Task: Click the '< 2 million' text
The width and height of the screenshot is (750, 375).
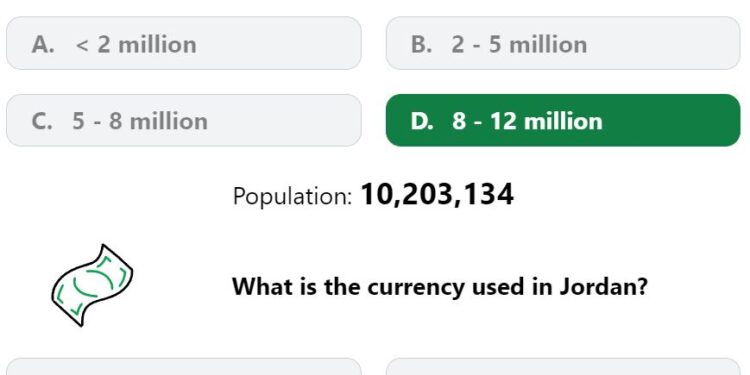Action: (136, 44)
